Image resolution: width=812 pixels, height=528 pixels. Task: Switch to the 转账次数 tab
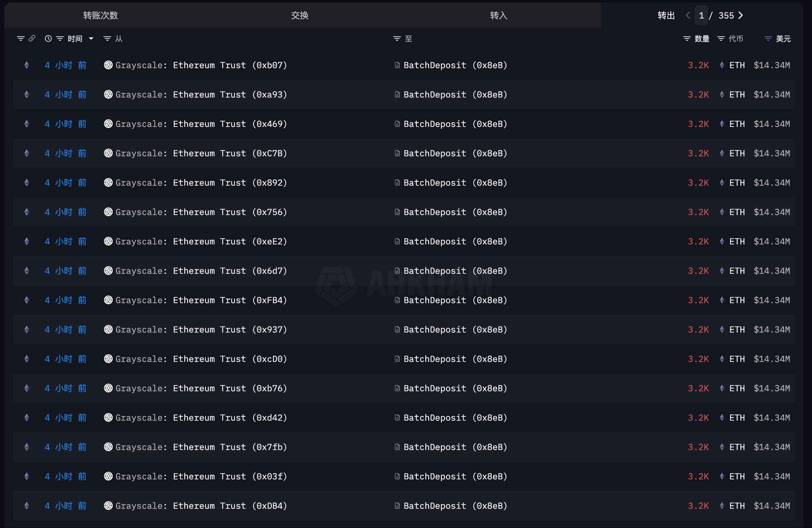click(x=100, y=16)
